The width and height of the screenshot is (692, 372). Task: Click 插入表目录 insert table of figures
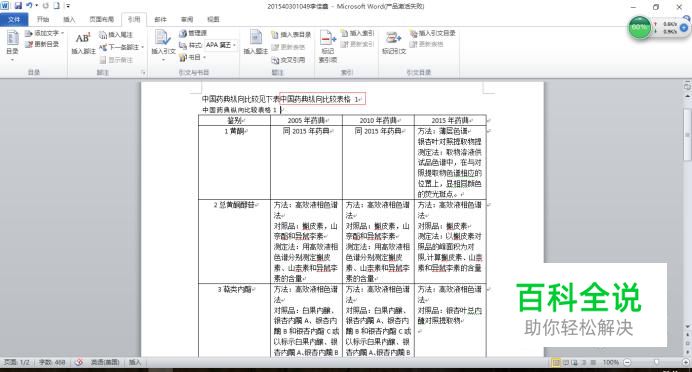coord(291,35)
